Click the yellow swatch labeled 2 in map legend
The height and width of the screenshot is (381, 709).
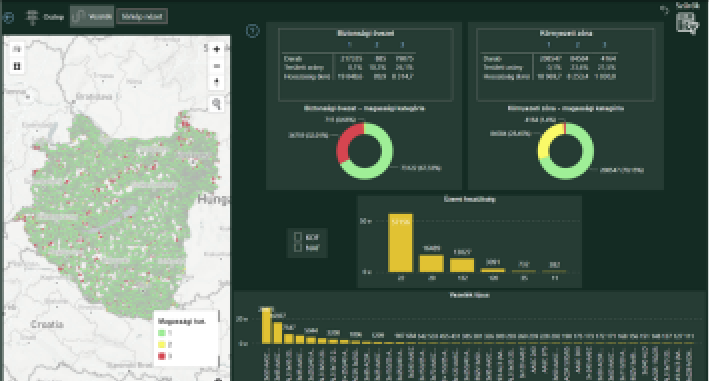click(x=162, y=345)
